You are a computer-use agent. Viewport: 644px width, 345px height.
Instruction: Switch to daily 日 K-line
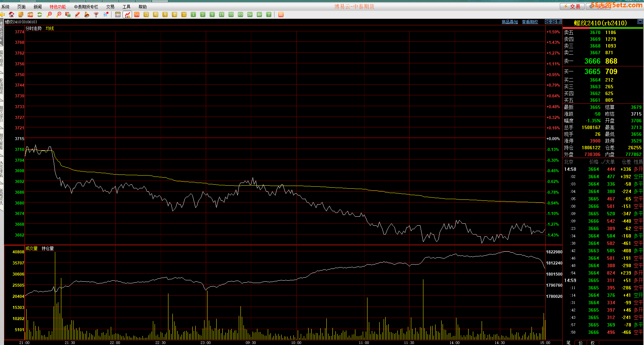[x=146, y=14]
